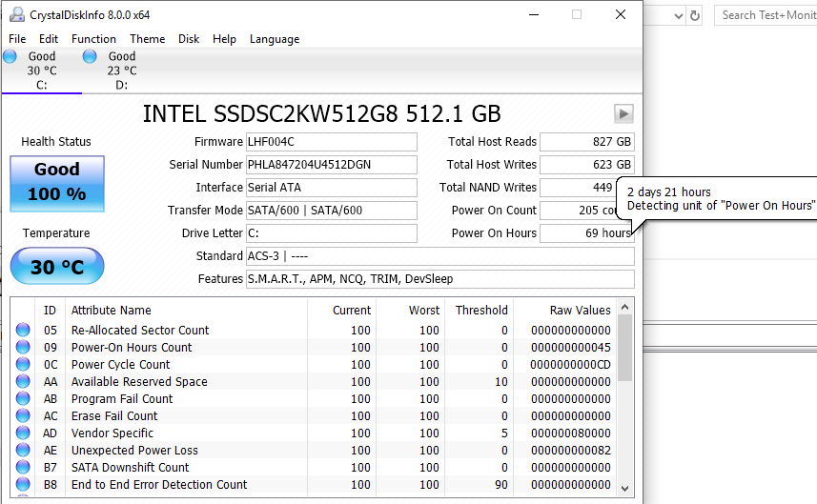This screenshot has width=817, height=504.
Task: Click status icon for SATA Downshift Count
Action: [x=23, y=467]
